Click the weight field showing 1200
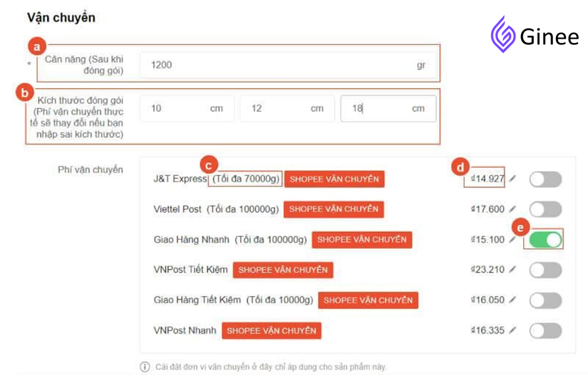588x375 pixels. tap(288, 65)
